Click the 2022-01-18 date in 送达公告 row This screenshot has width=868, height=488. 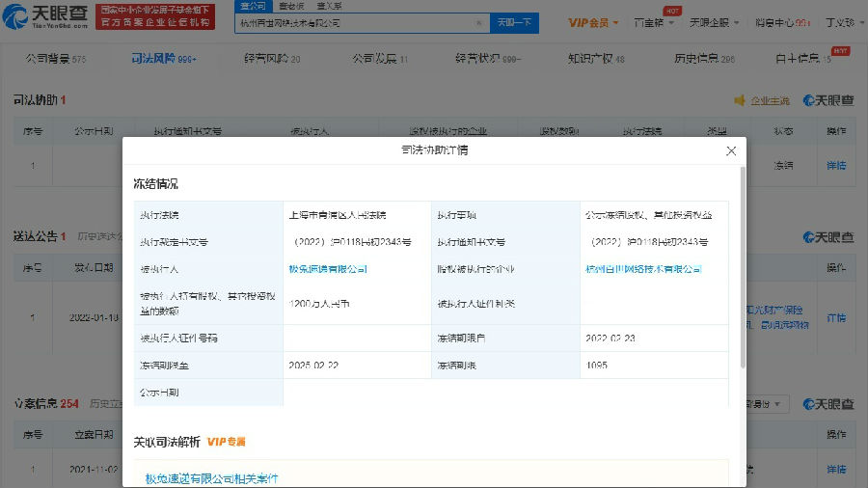[x=94, y=317]
